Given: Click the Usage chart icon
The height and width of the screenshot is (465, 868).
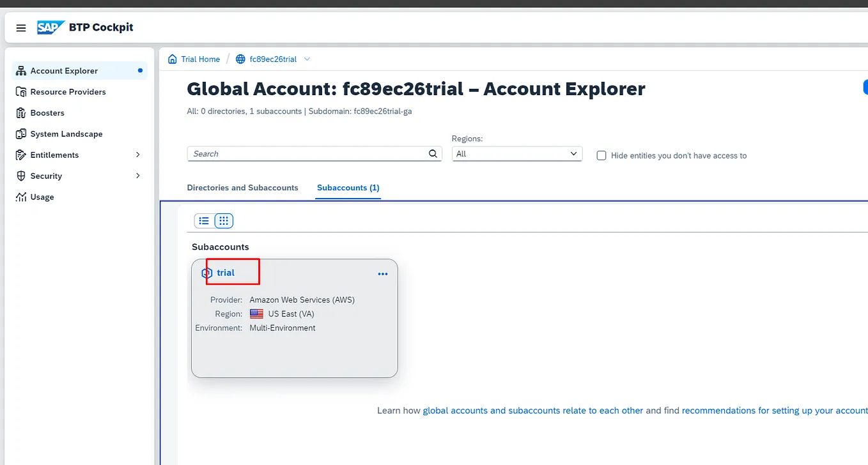Looking at the screenshot, I should (x=21, y=197).
